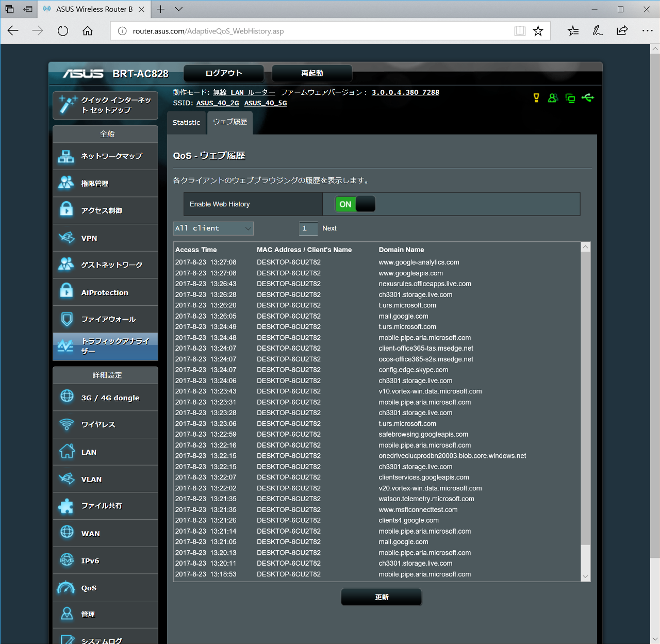Open the Edge favorites hub icon
The width and height of the screenshot is (660, 644).
[573, 31]
